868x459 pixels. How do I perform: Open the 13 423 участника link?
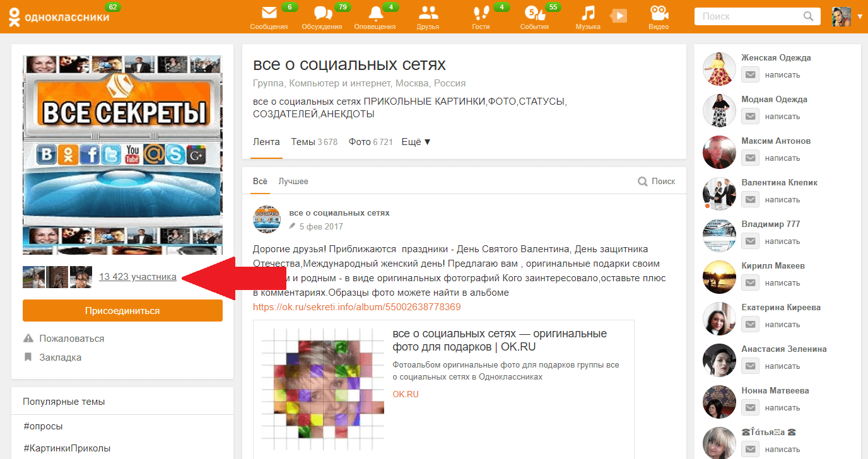138,276
